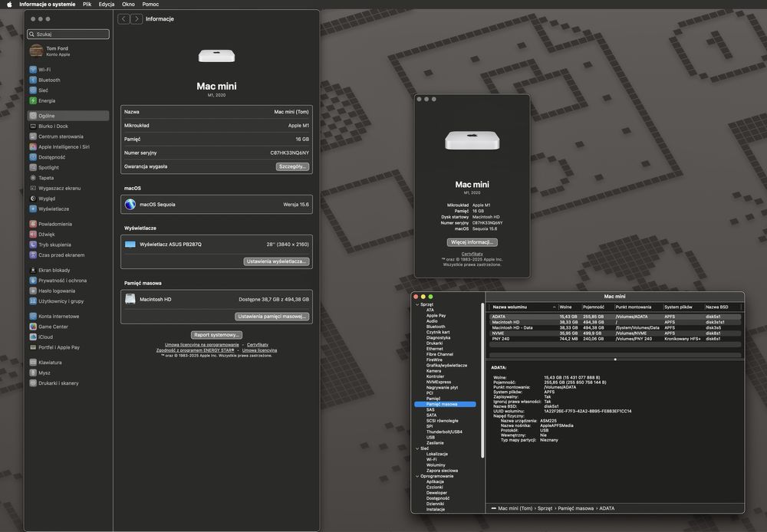Open the Okno menu
This screenshot has height=532, width=767.
coord(128,5)
